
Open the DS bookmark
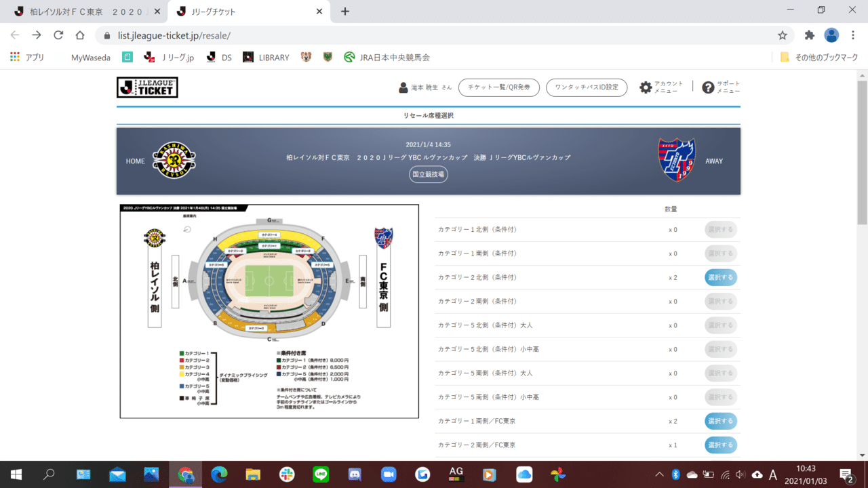click(220, 58)
